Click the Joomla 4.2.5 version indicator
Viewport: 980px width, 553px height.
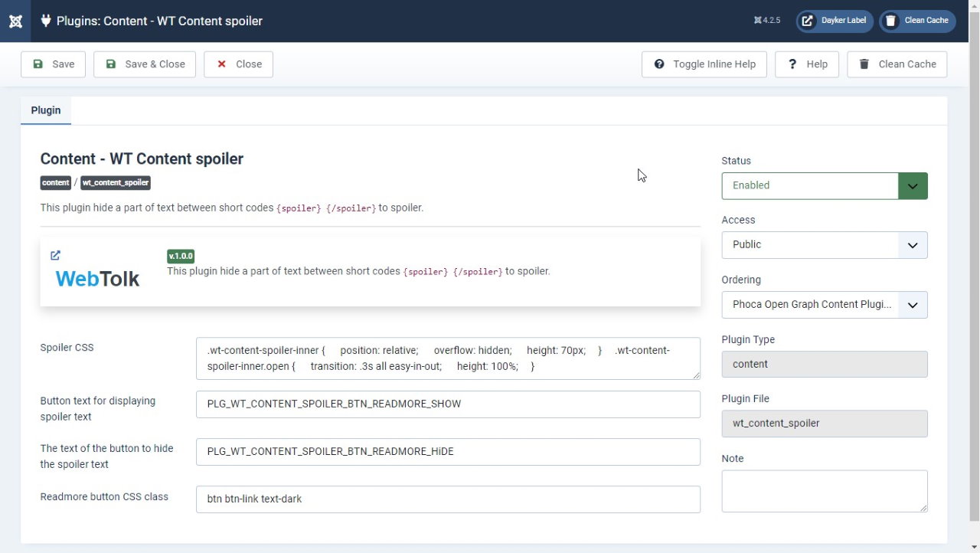pyautogui.click(x=767, y=21)
